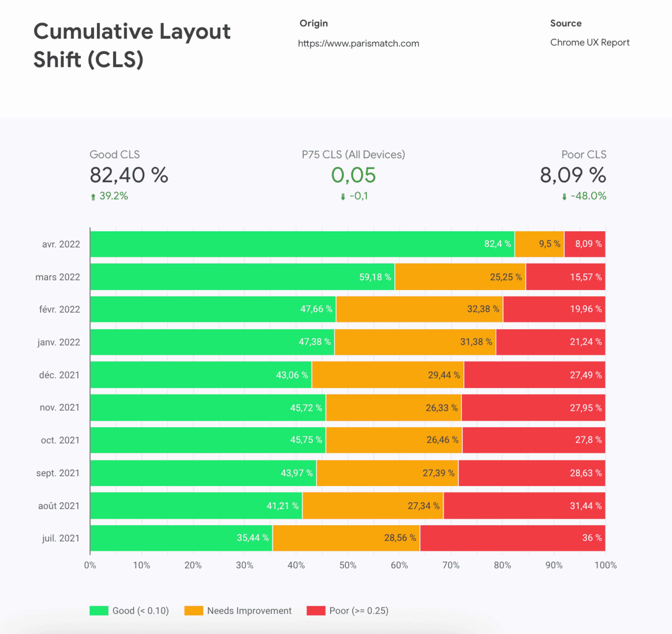Open the https://www.parismatch.com origin link
The width and height of the screenshot is (672, 634).
pos(358,43)
